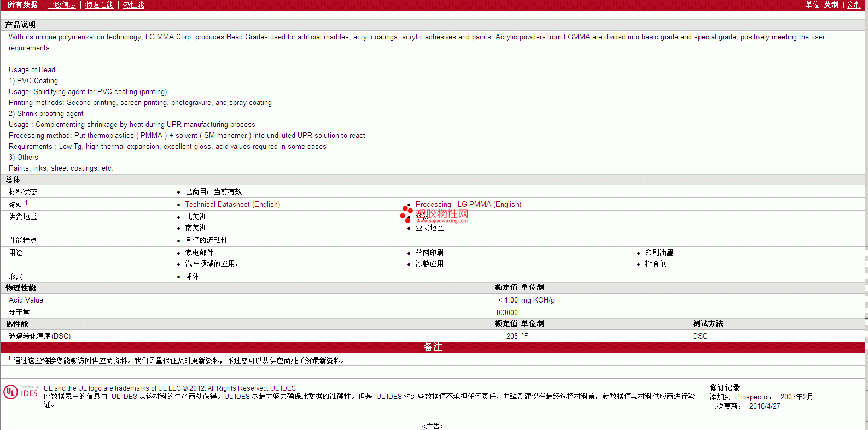
Task: Select the 材料状态 row label
Action: click(x=23, y=192)
